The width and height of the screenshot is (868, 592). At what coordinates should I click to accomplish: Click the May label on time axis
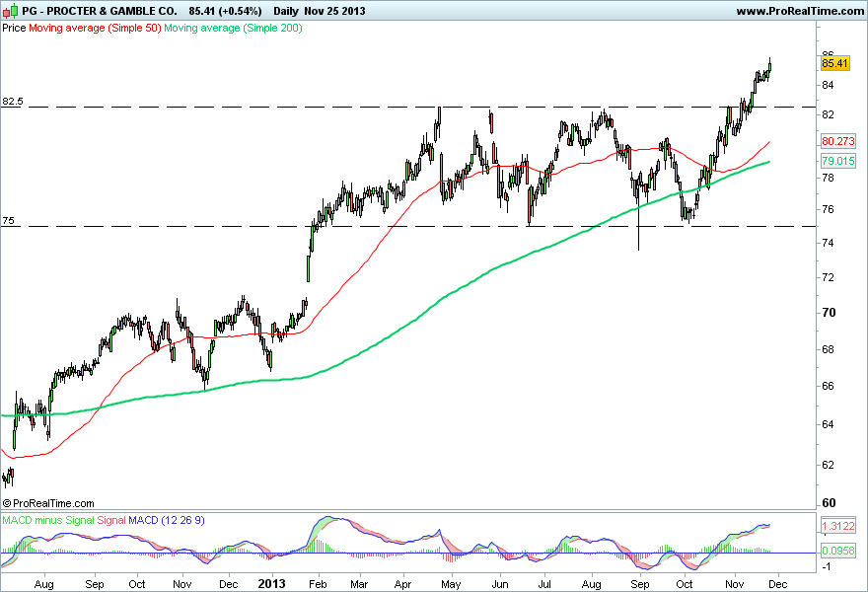(451, 584)
